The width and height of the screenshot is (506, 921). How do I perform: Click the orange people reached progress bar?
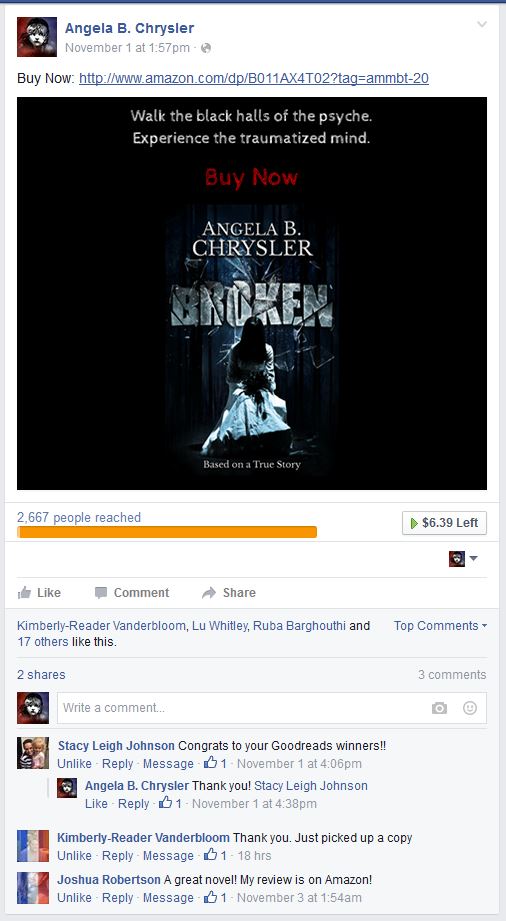click(x=167, y=532)
